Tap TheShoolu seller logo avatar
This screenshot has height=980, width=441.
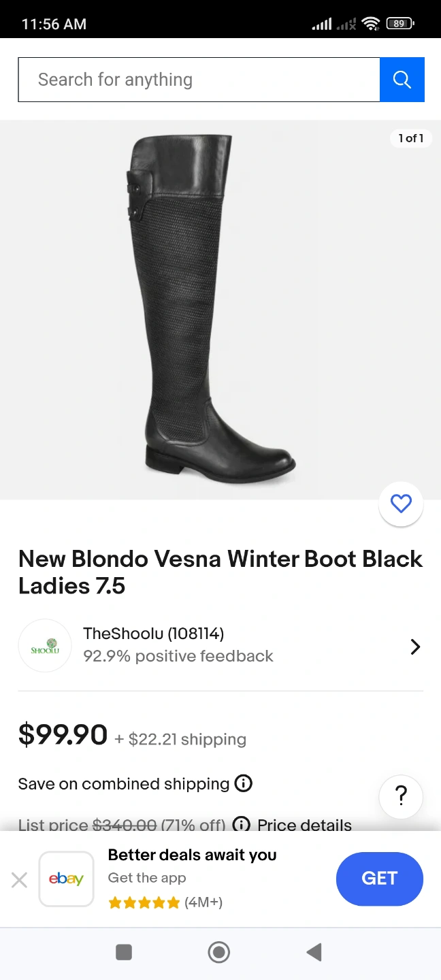click(x=45, y=646)
